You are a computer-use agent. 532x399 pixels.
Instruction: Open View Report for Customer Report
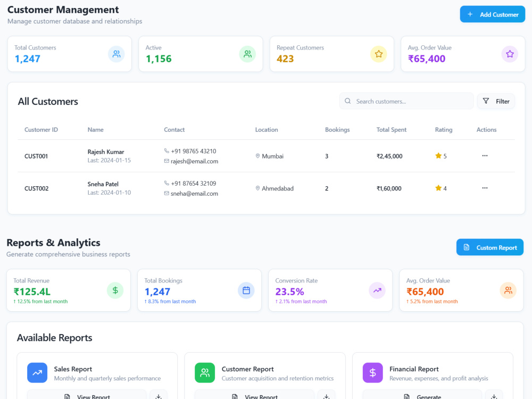(x=254, y=395)
